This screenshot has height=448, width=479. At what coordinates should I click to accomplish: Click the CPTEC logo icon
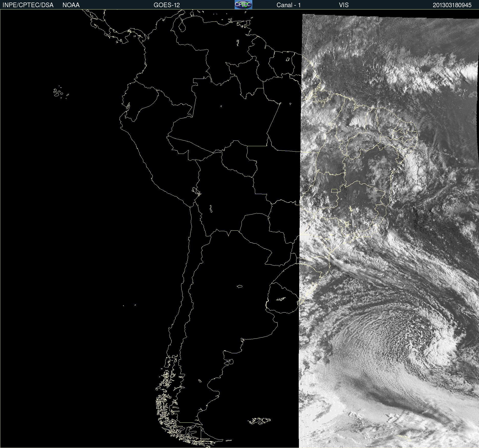243,5
